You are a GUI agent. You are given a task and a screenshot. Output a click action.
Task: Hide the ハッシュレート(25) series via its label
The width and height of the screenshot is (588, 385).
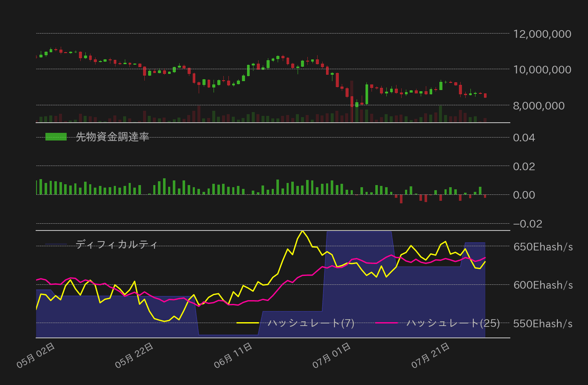click(453, 323)
